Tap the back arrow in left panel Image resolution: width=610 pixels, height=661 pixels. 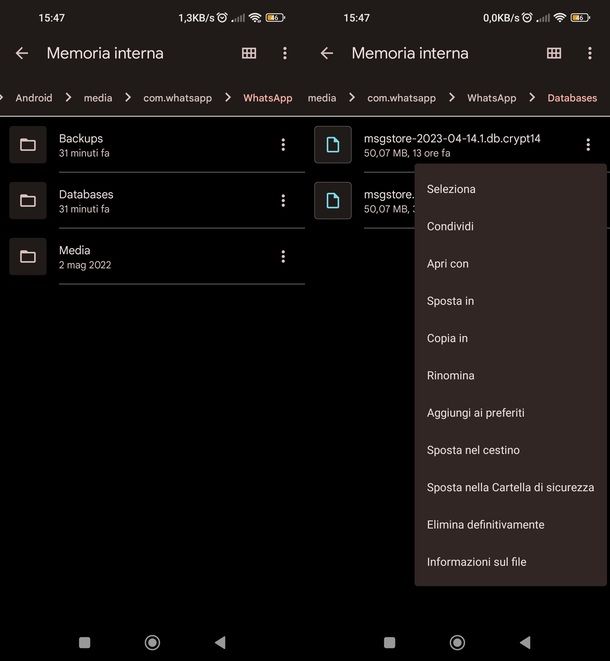click(22, 53)
